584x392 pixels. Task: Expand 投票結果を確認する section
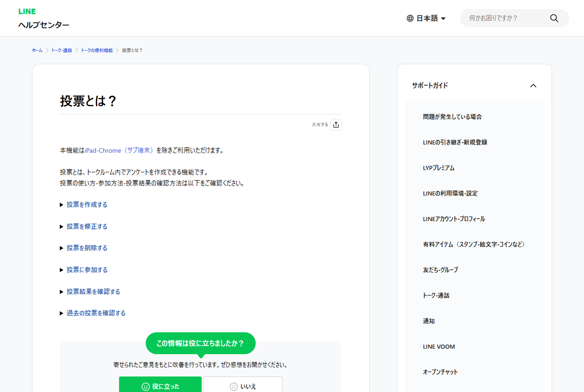94,292
